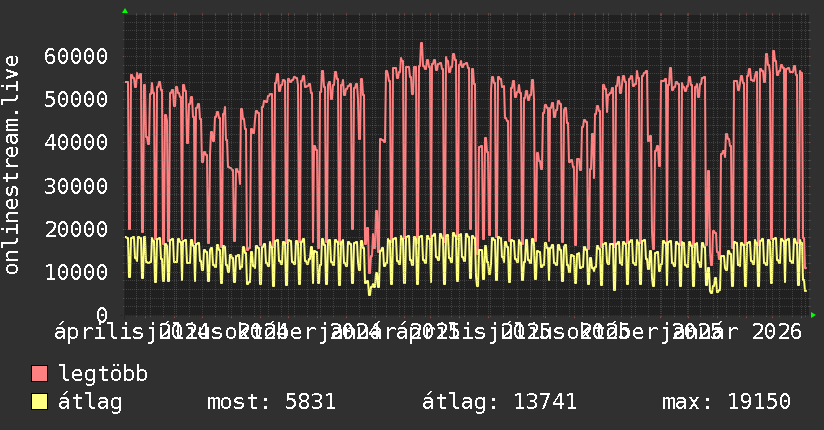The image size is (824, 430).
Task: Click the 'max: 19150' statistic
Action: pos(726,402)
